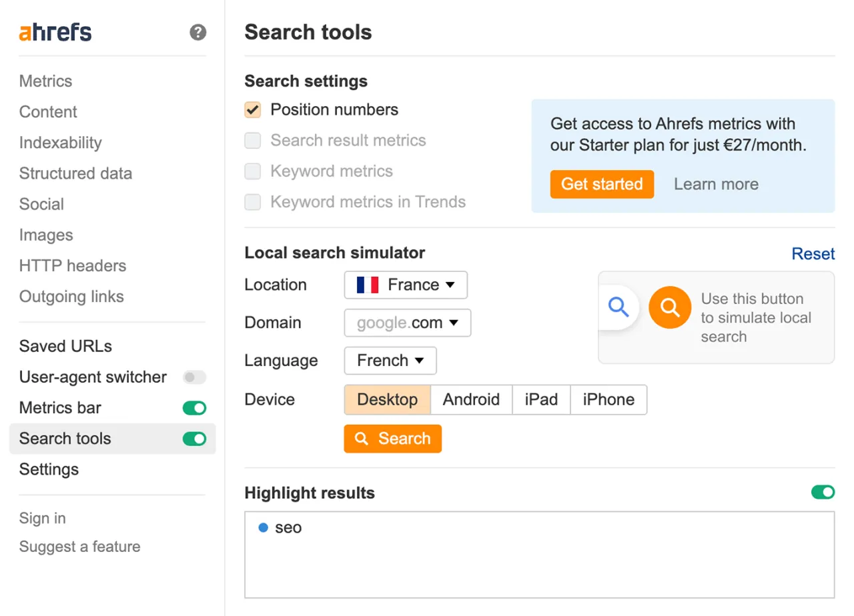Enable the User-agent switcher toggle
Viewport: 854px width, 616px height.
click(194, 377)
